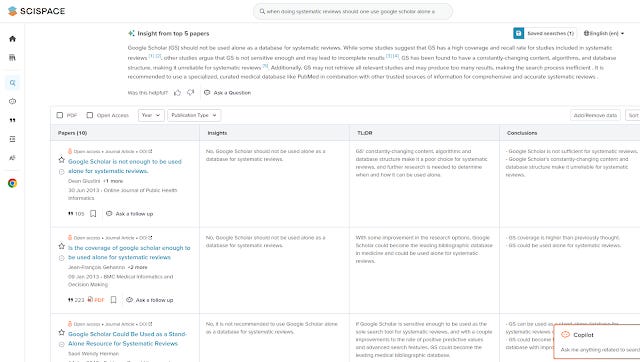The image size is (640, 362).
Task: Expand '+1 more' authors after Dean Giustini
Action: pos(113,181)
